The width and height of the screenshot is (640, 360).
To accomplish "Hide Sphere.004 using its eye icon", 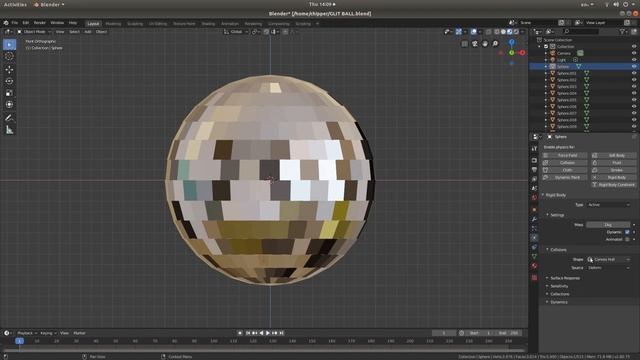I will click(634, 93).
